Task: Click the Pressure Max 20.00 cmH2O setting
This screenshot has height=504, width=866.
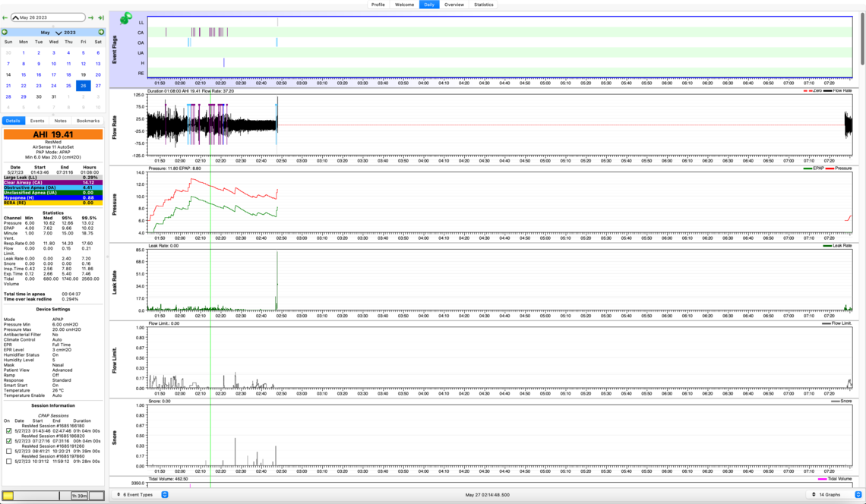Action: 42,329
